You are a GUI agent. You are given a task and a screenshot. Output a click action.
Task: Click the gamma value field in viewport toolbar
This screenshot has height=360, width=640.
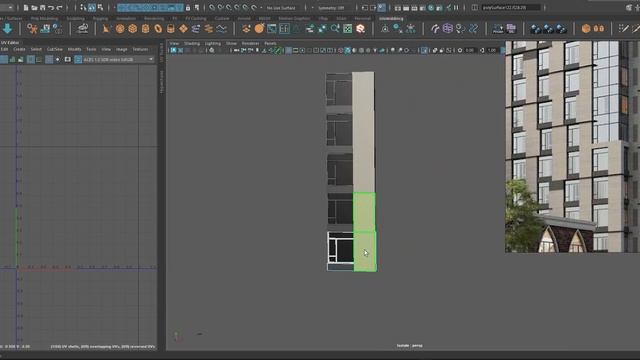point(492,50)
